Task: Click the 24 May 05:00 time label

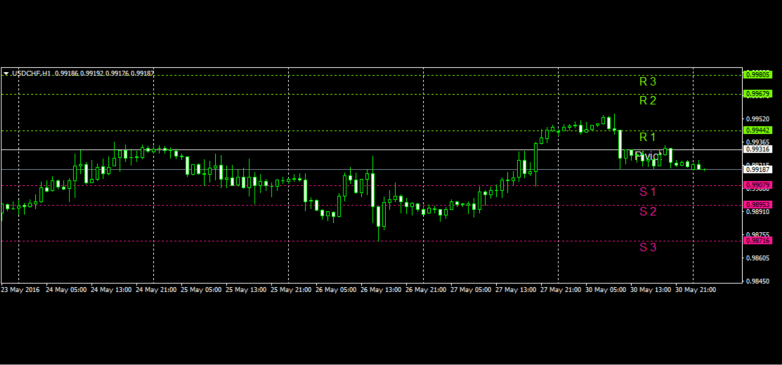Action: [x=66, y=289]
